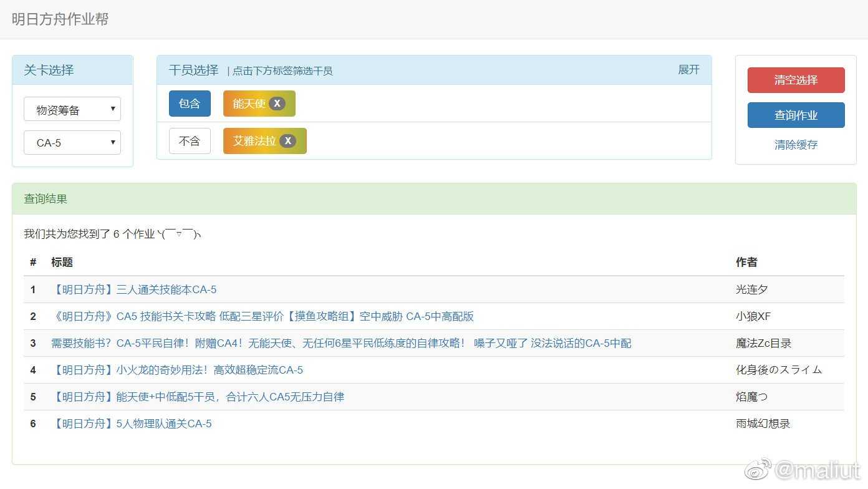Click the 标题 column header
This screenshot has height=489, width=868.
[x=62, y=262]
